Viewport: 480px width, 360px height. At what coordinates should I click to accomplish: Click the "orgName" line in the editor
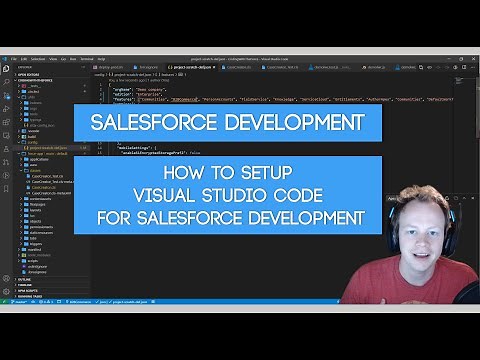(x=139, y=90)
